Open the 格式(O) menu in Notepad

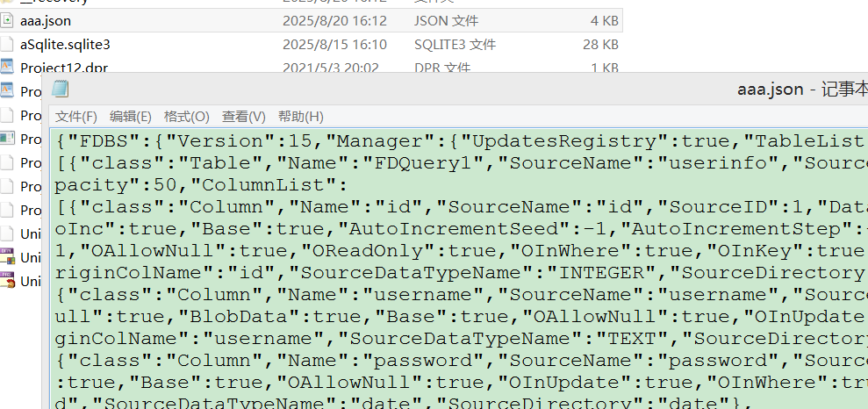pyautogui.click(x=187, y=117)
